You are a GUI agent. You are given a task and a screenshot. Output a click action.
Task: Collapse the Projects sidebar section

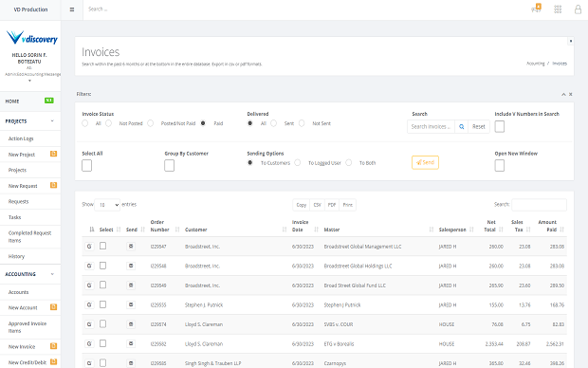click(x=52, y=120)
